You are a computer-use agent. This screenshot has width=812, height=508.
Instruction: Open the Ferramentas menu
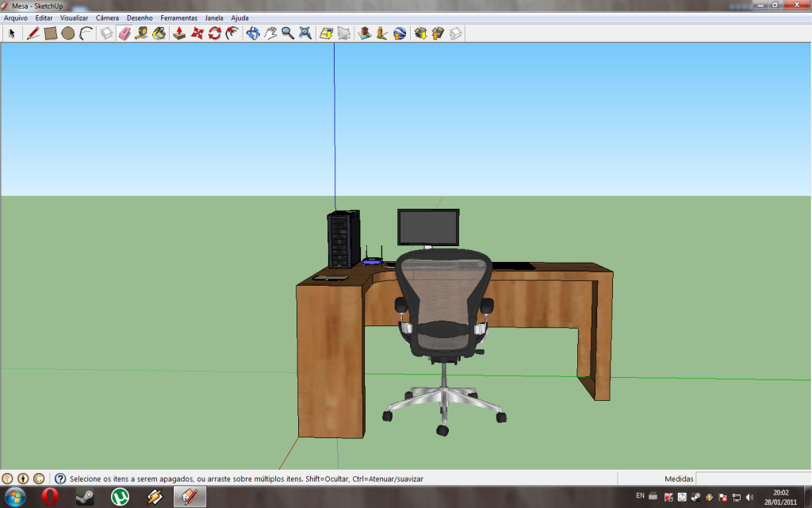pos(178,17)
